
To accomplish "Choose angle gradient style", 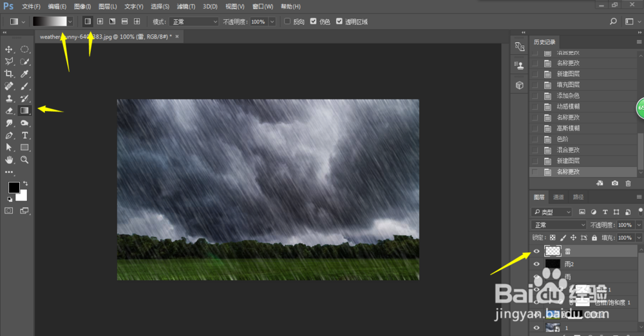I will 112,21.
